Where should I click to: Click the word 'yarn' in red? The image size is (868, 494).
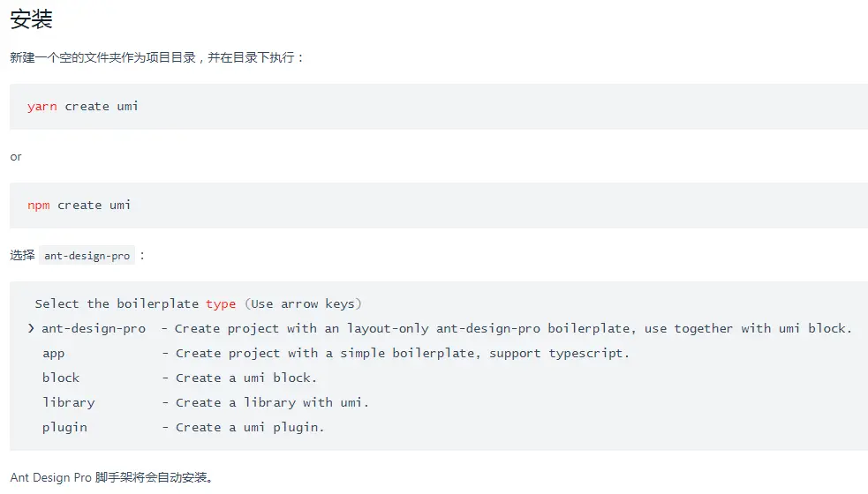point(42,107)
